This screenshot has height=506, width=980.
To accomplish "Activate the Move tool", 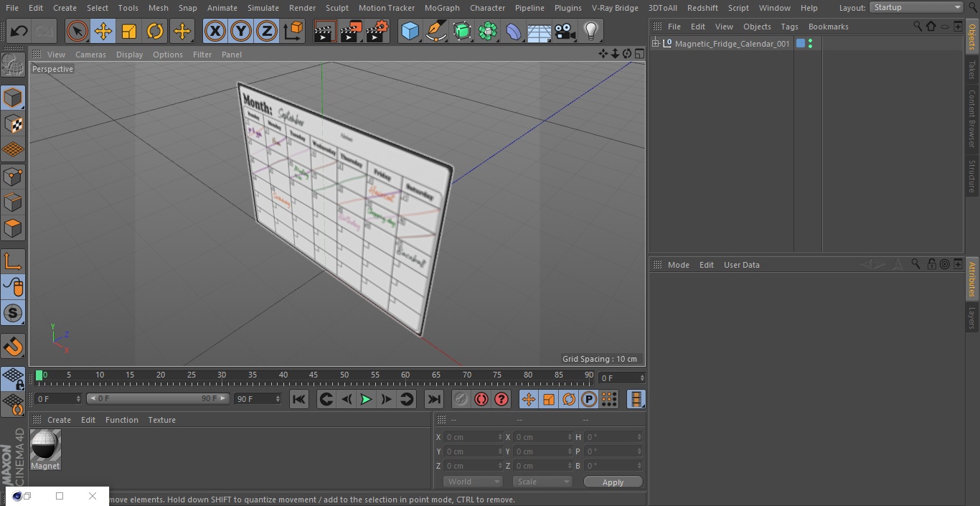I will click(x=103, y=31).
